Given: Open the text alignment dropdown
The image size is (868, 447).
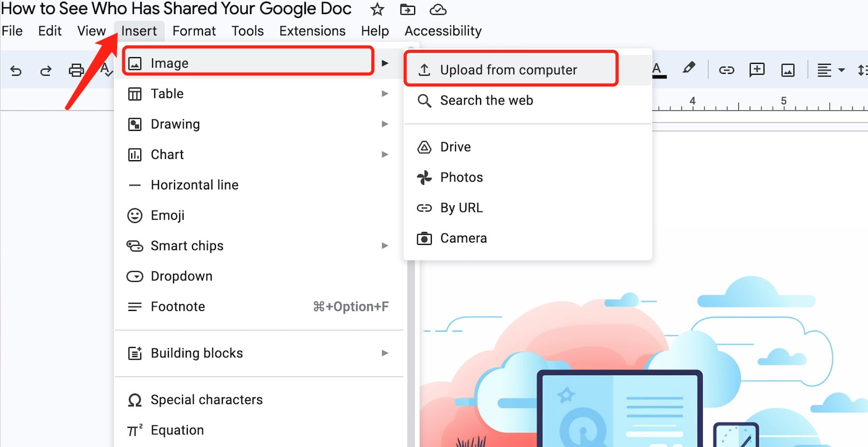Looking at the screenshot, I should tap(831, 70).
